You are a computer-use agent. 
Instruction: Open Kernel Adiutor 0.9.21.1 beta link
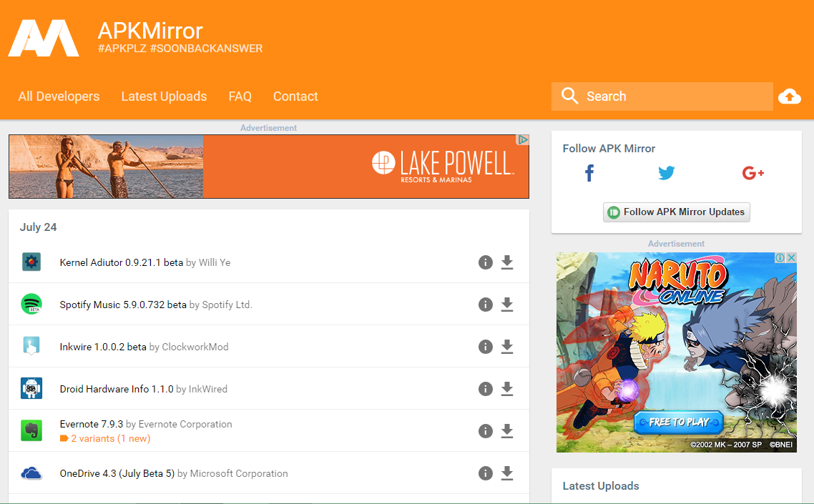[x=122, y=262]
